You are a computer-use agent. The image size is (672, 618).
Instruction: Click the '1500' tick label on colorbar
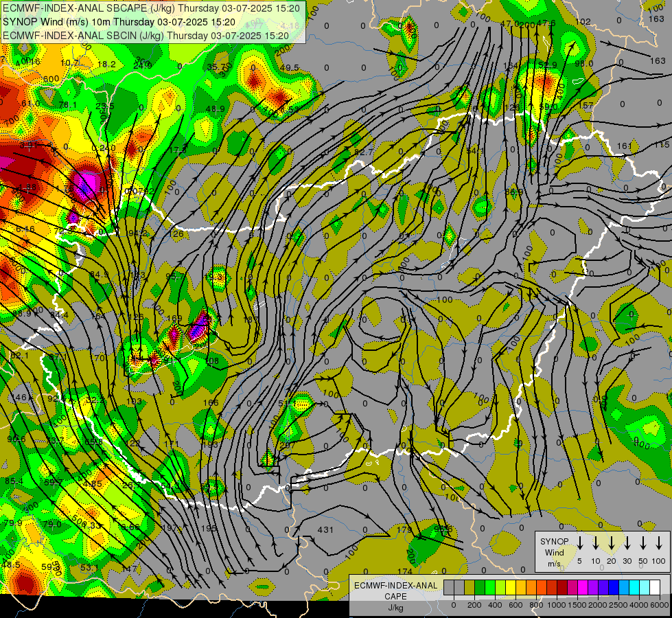(577, 605)
